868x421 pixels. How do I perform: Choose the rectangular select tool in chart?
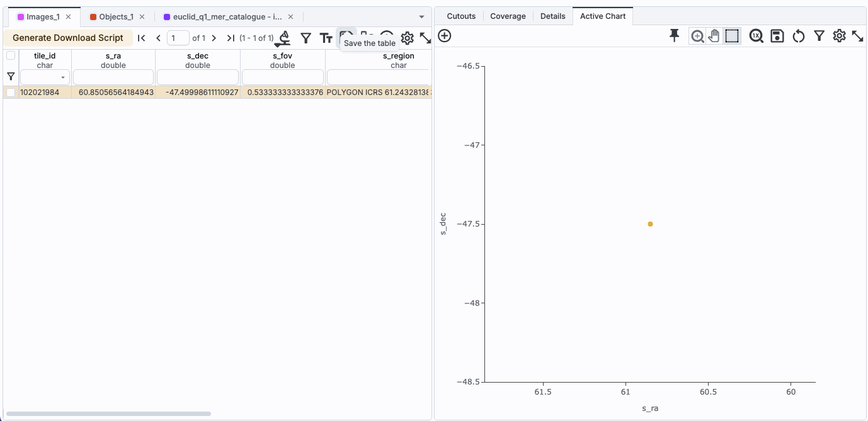point(731,36)
